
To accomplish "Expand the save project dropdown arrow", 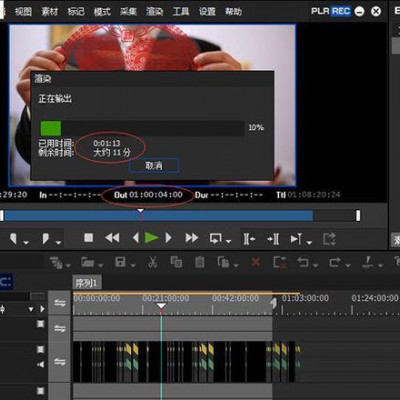I will 133,265.
